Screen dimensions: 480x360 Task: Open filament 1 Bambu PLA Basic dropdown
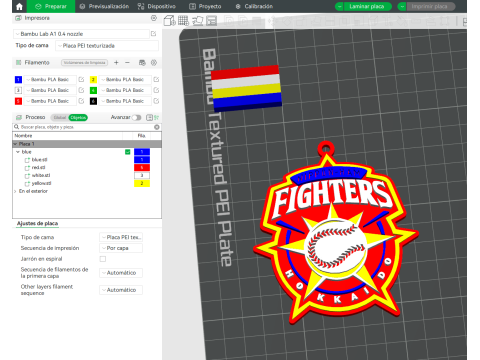pyautogui.click(x=50, y=79)
